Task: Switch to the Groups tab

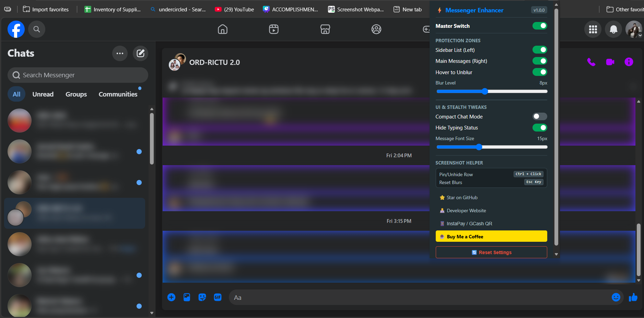Action: pyautogui.click(x=76, y=94)
